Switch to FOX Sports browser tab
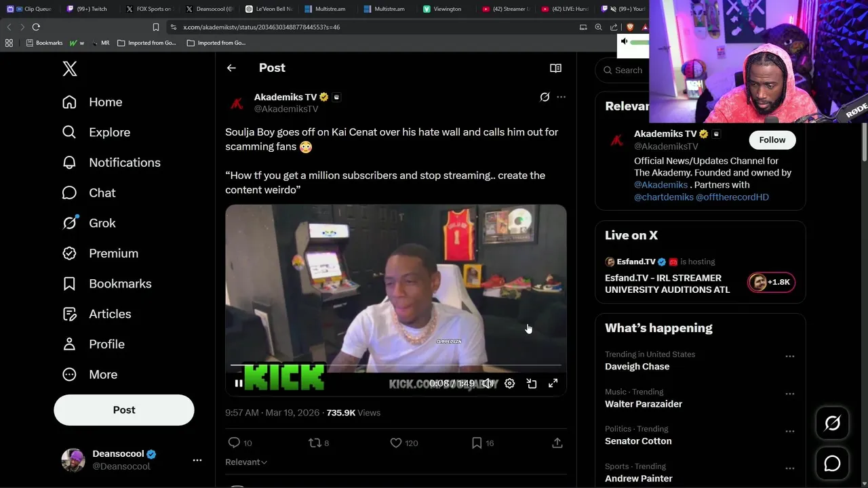Viewport: 868px width, 488px height. coord(149,9)
